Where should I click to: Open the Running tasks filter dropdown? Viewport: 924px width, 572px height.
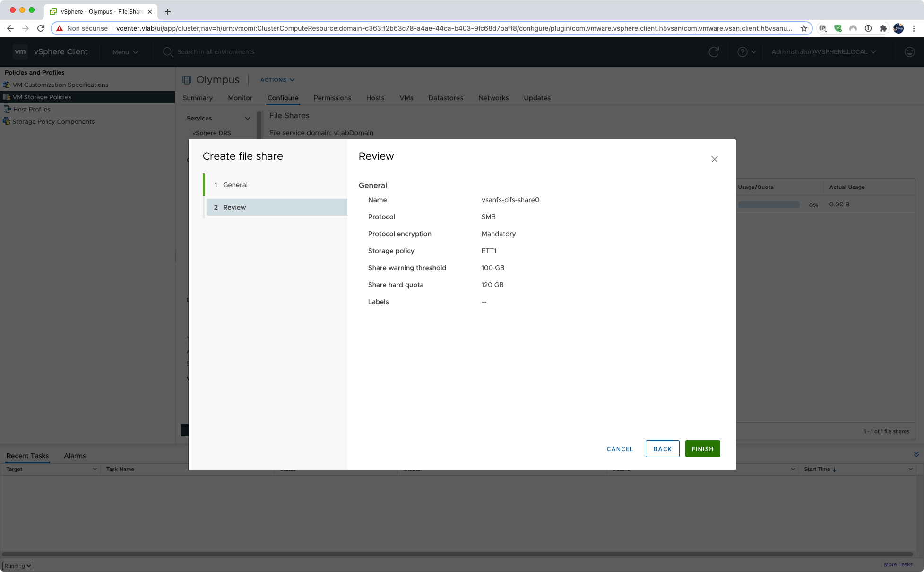(x=18, y=566)
